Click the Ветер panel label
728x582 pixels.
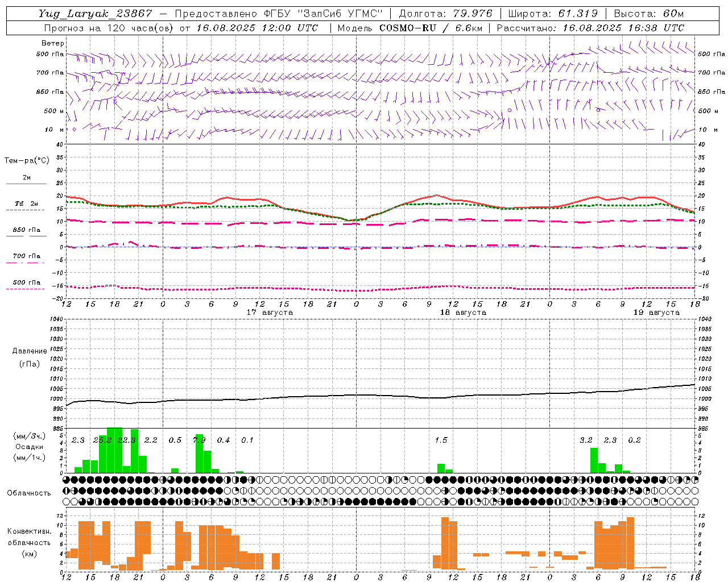coord(53,43)
